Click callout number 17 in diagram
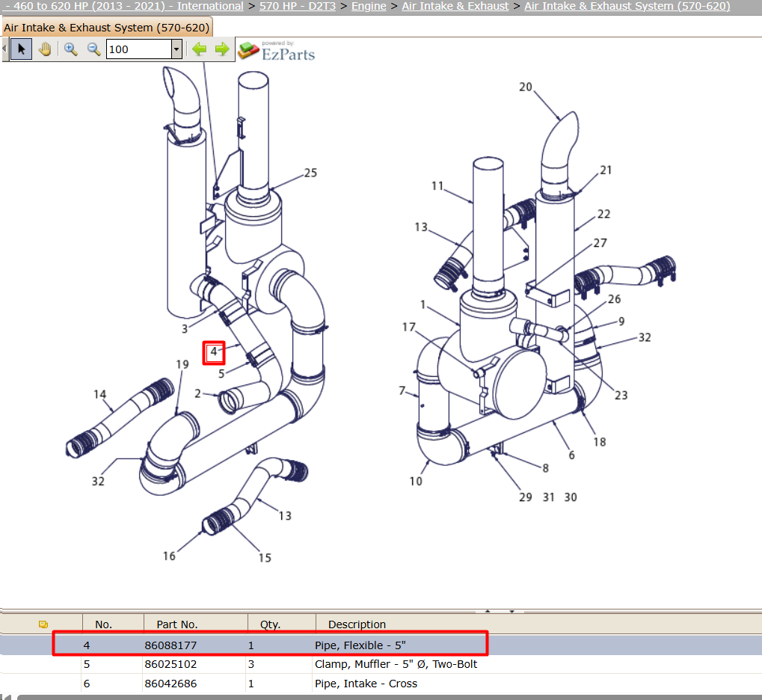Image resolution: width=762 pixels, height=700 pixels. tap(409, 327)
